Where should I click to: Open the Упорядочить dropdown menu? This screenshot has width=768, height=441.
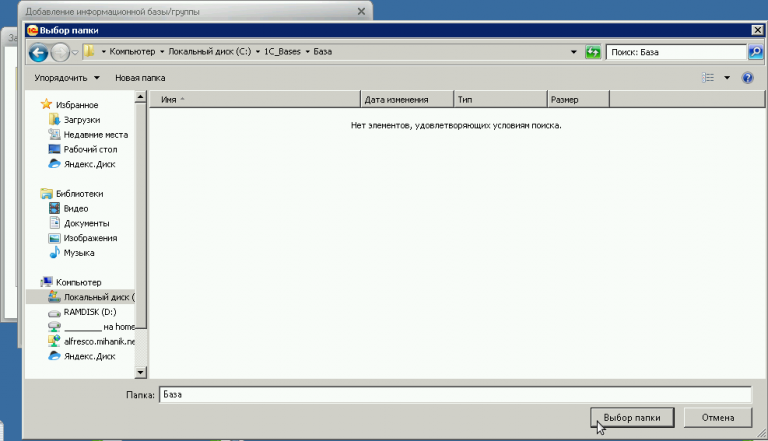(67, 77)
